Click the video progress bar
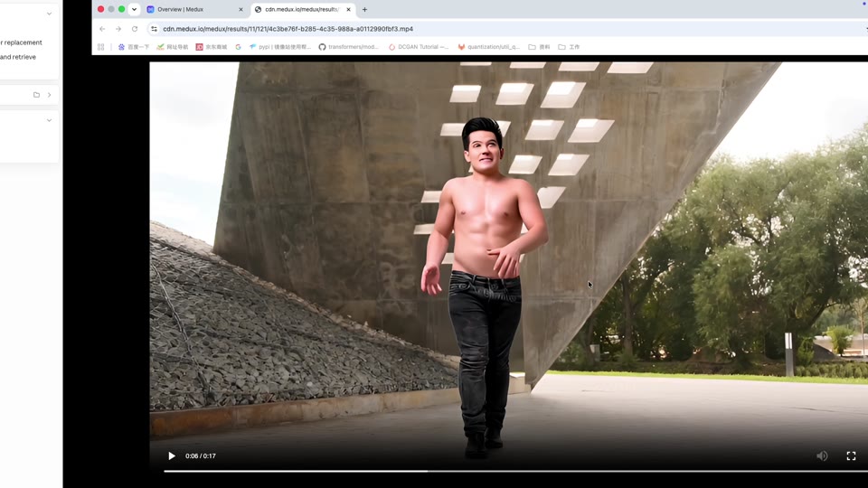 (x=516, y=472)
